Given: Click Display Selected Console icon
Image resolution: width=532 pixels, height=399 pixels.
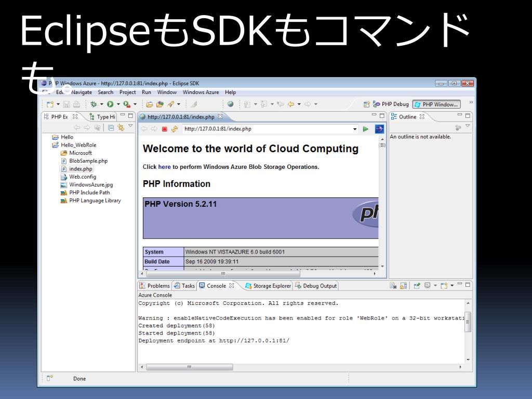Looking at the screenshot, I should (428, 286).
